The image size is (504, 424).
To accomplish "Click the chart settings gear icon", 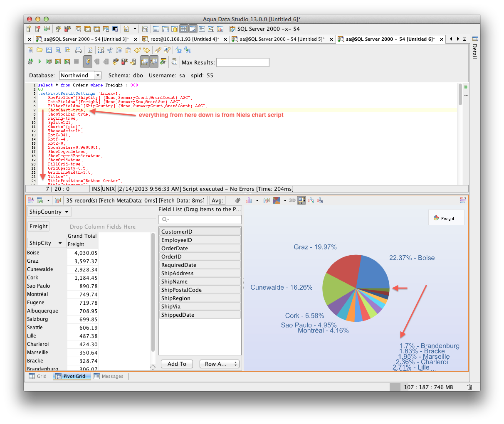I will pyautogui.click(x=238, y=200).
